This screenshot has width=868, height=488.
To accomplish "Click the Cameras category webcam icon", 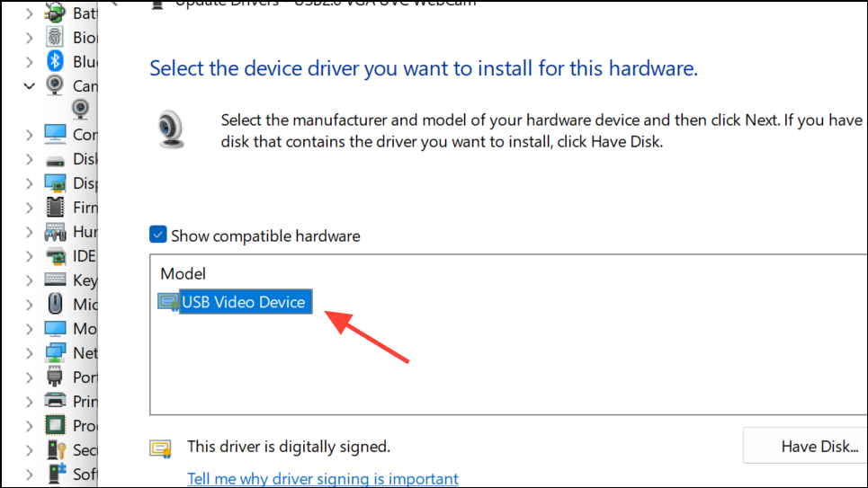I will point(56,86).
